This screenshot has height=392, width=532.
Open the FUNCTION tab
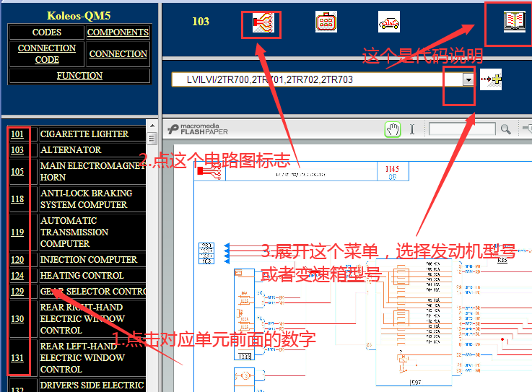(x=79, y=76)
